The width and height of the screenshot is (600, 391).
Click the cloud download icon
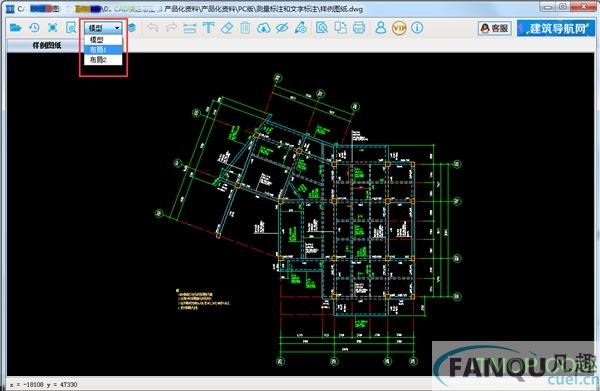[x=263, y=28]
